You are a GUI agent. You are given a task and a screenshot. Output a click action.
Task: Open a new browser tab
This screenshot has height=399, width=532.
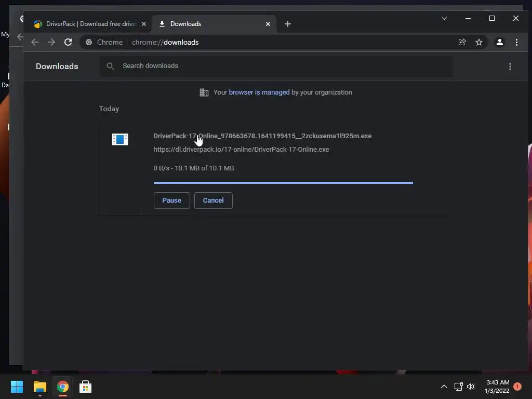pos(288,24)
